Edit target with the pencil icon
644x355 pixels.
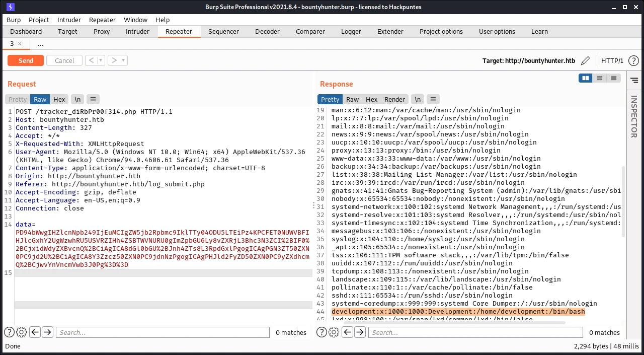585,60
